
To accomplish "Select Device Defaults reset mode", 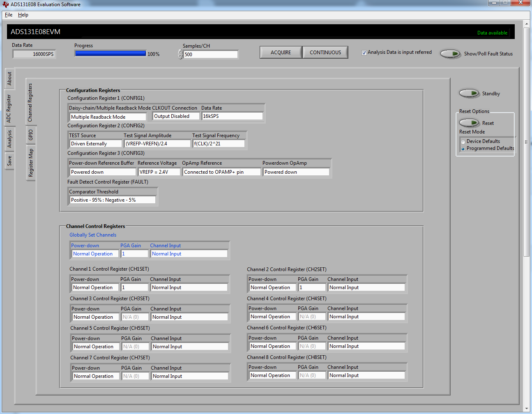I will (x=463, y=142).
